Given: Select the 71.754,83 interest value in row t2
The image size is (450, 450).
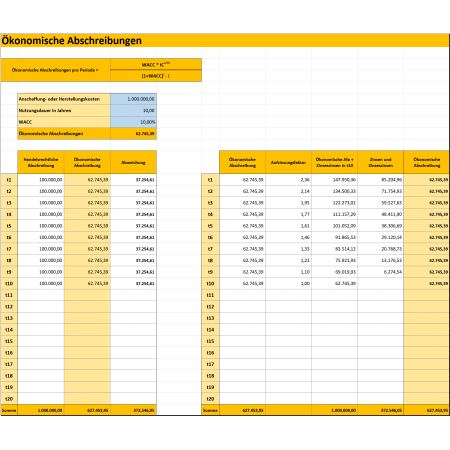Looking at the screenshot, I should [381, 191].
